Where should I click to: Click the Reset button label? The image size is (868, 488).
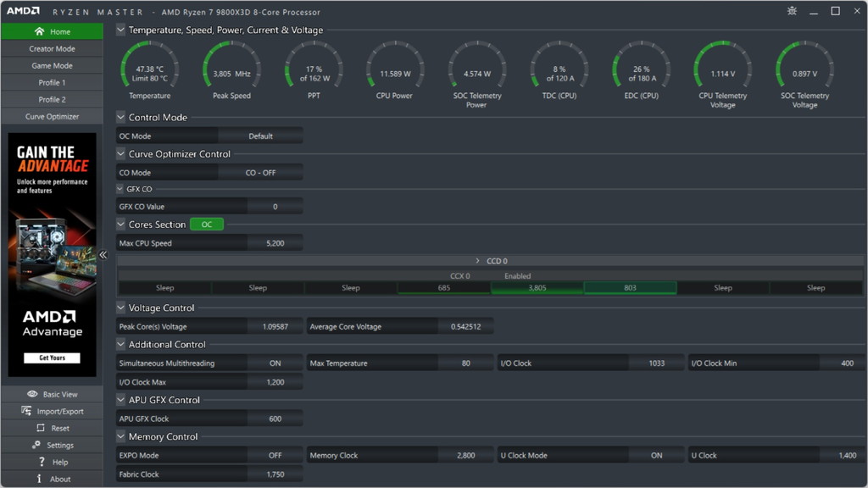tap(60, 428)
